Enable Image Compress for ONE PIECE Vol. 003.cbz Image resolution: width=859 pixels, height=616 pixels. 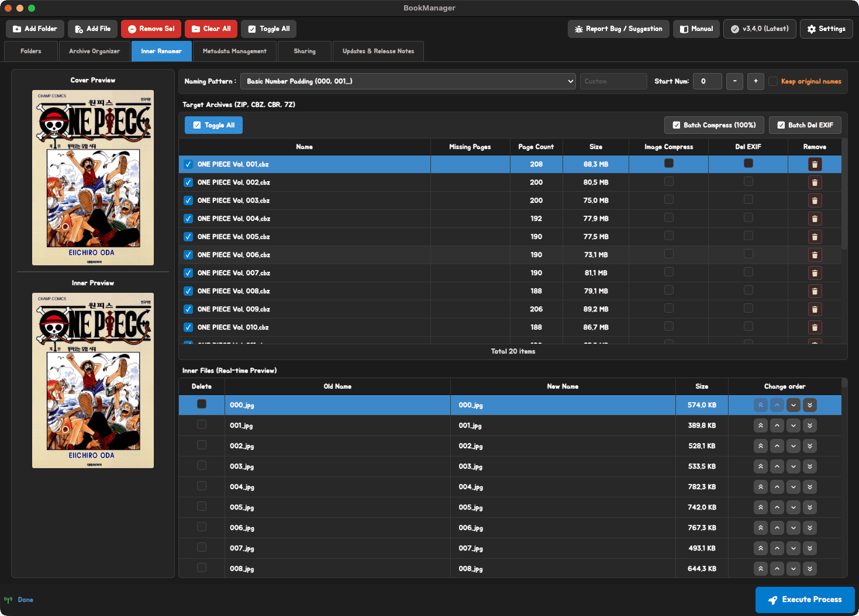tap(669, 200)
